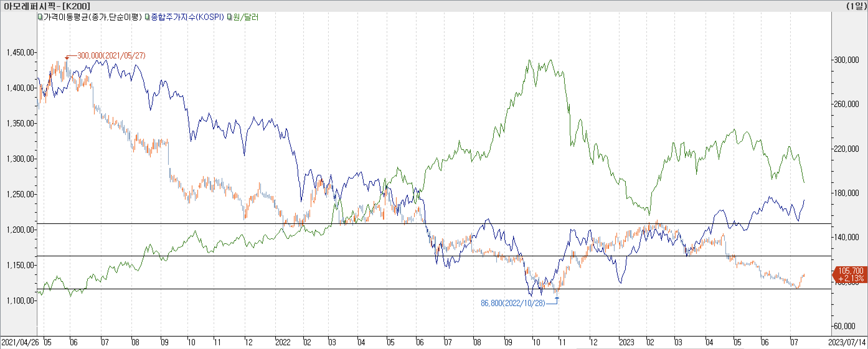Click the 종합주가지수(KOSPI) legend text

[x=187, y=17]
